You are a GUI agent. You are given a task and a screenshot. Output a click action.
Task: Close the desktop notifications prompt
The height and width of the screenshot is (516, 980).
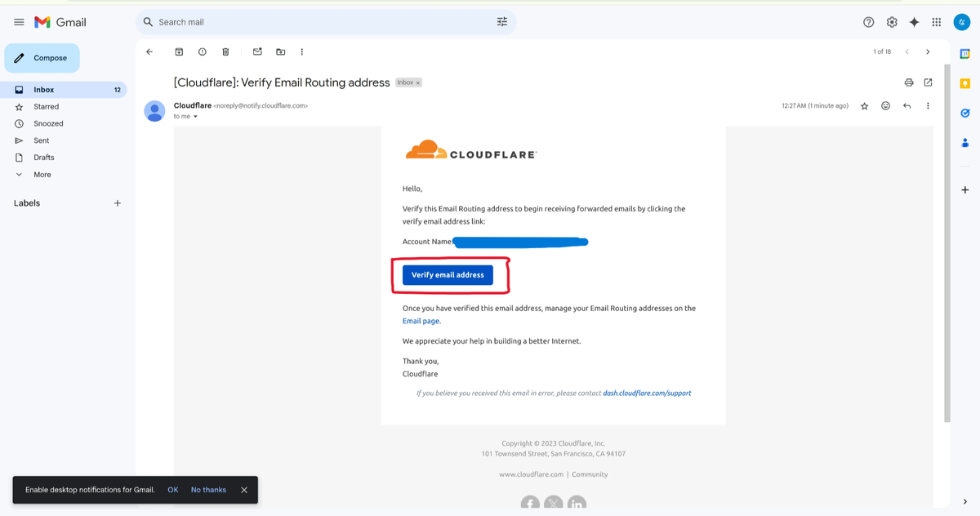pyautogui.click(x=244, y=490)
